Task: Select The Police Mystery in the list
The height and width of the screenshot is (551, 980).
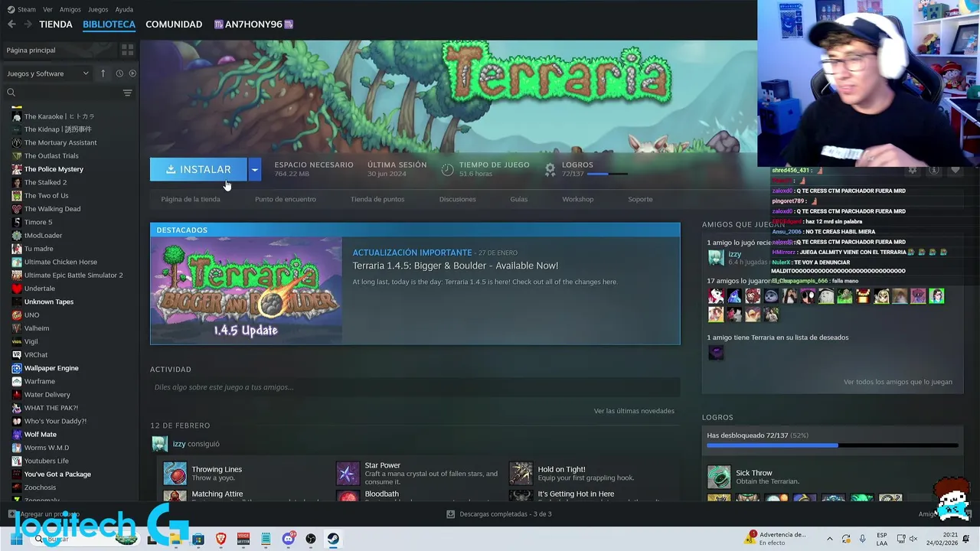Action: (x=54, y=169)
